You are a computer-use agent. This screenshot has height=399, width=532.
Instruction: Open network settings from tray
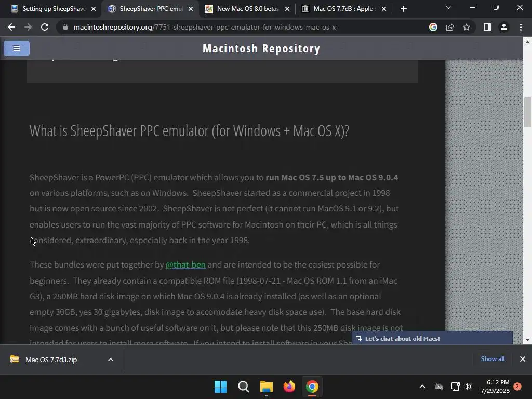tap(455, 387)
